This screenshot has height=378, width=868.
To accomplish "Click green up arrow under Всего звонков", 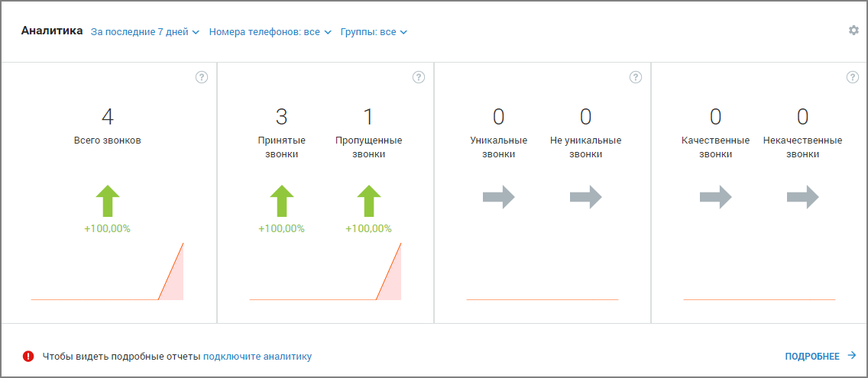I will tap(108, 201).
